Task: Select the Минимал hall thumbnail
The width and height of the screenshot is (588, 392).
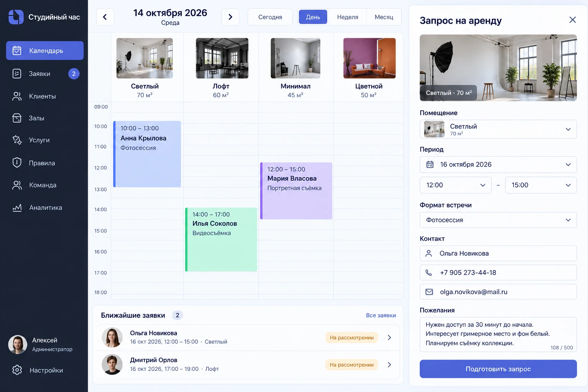Action: click(296, 58)
